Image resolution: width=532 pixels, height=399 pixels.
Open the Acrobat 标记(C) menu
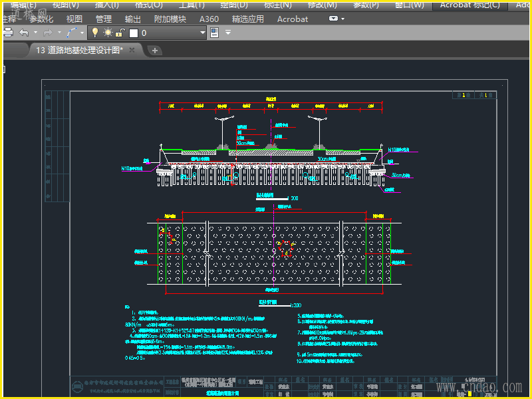pyautogui.click(x=469, y=5)
